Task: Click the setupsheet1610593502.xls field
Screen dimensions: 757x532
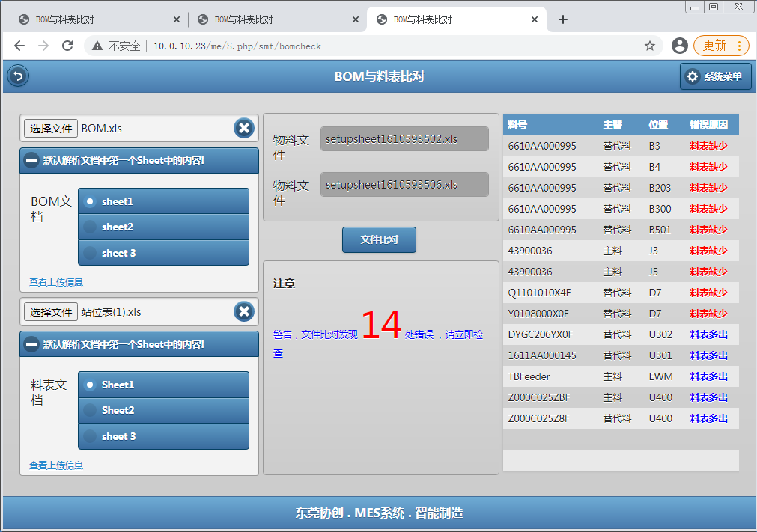Action: click(x=404, y=139)
